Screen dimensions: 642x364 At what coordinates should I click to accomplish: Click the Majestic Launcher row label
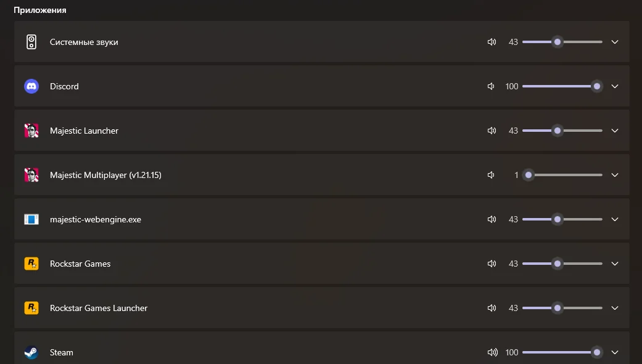click(84, 131)
